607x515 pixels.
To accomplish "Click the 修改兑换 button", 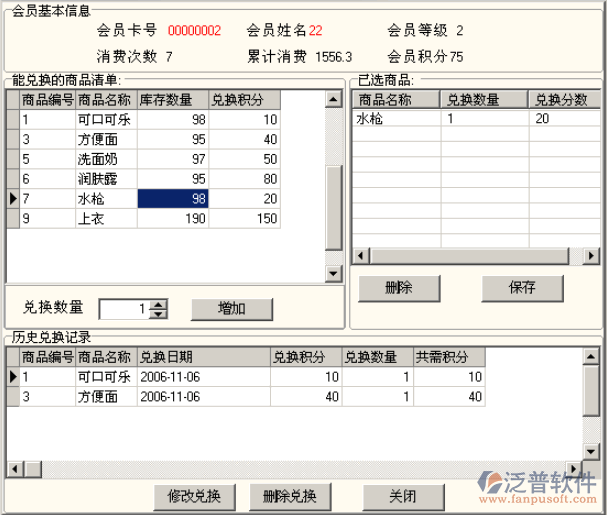I will tap(195, 496).
